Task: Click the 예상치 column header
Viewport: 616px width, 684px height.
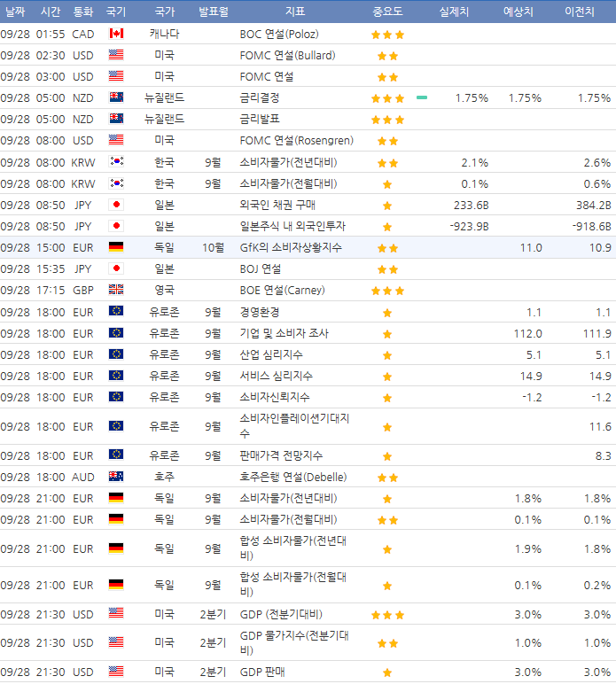Action: click(x=519, y=12)
